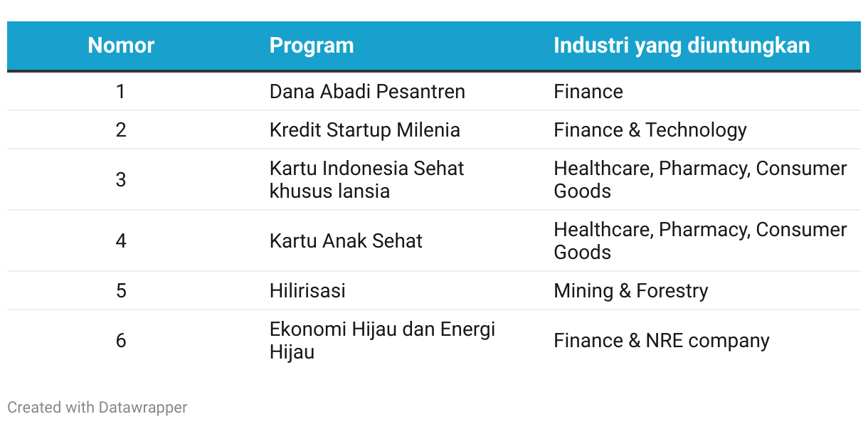Screen dimensions: 868x424
Task: Select the Dana Abadi Pesantren cell
Action: pyautogui.click(x=367, y=92)
